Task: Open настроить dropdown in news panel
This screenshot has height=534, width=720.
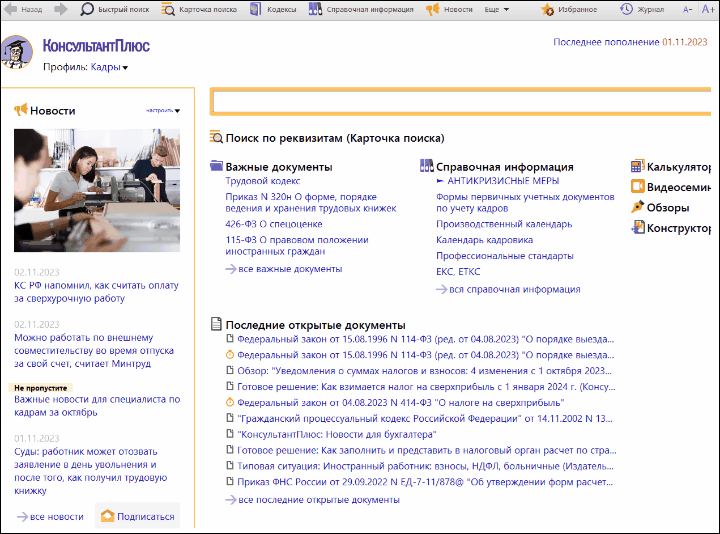Action: tap(163, 111)
